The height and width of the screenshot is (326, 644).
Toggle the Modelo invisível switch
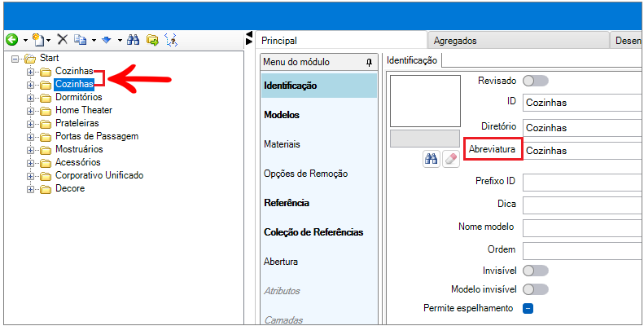536,289
